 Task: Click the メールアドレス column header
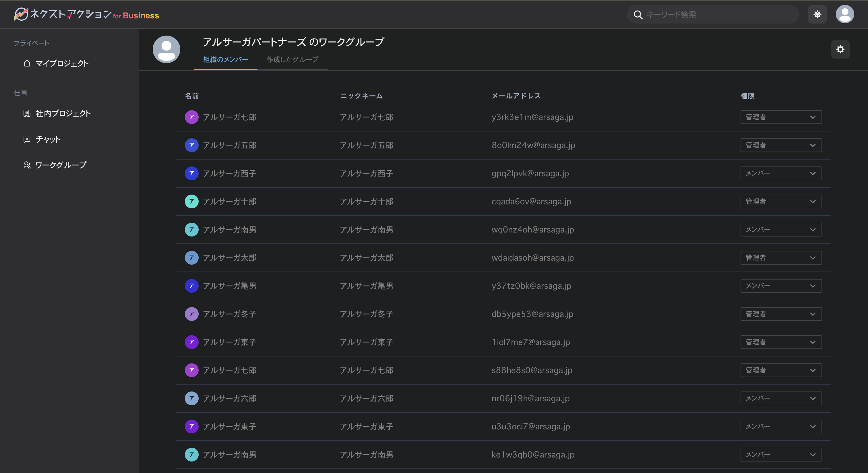coord(516,96)
